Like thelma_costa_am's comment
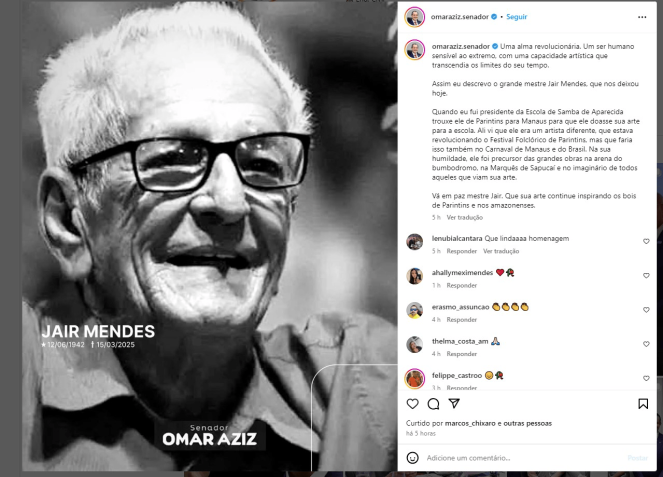The width and height of the screenshot is (663, 477). pos(646,344)
